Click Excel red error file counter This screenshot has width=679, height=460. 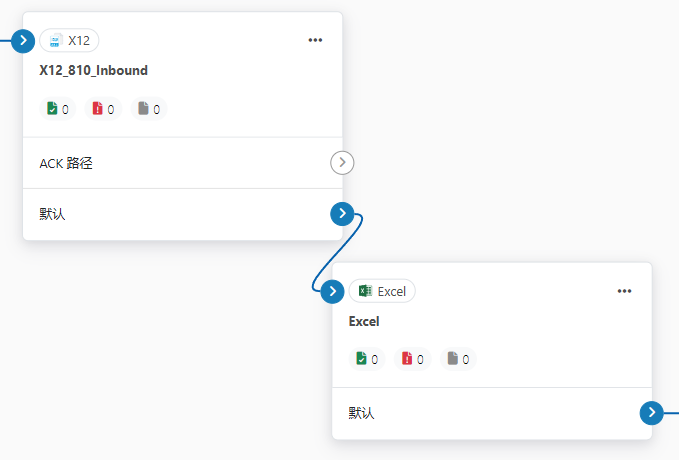413,359
